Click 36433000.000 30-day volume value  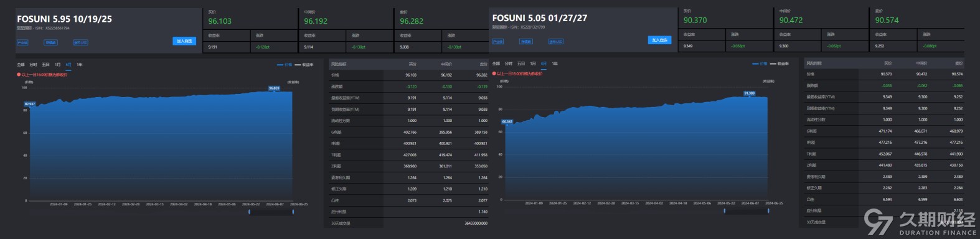476,223
